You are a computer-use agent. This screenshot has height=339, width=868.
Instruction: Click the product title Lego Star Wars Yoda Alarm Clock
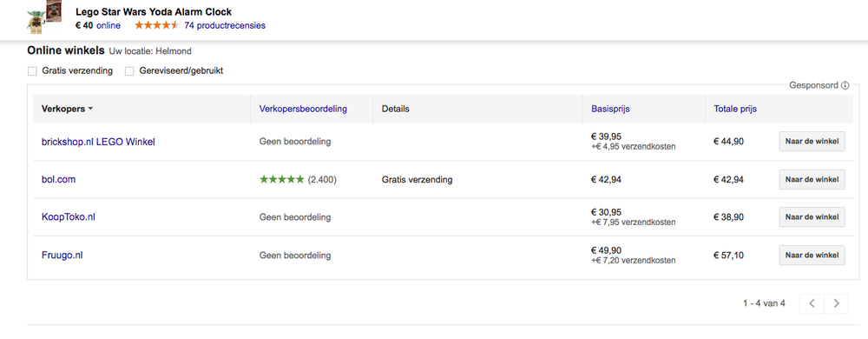154,11
